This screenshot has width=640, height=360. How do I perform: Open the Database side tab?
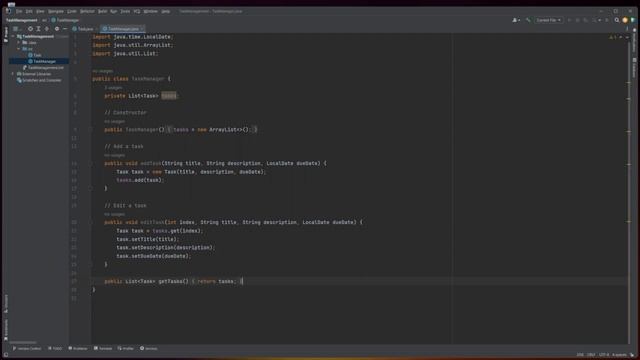(634, 68)
